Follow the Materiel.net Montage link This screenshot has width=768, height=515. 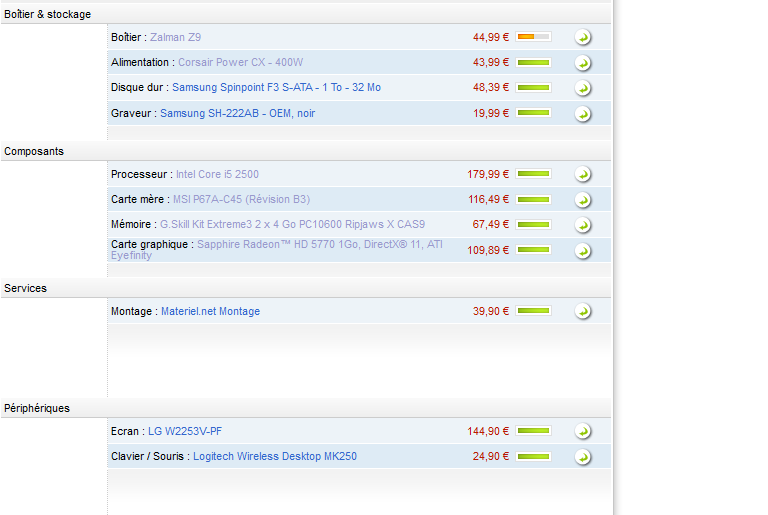point(210,311)
